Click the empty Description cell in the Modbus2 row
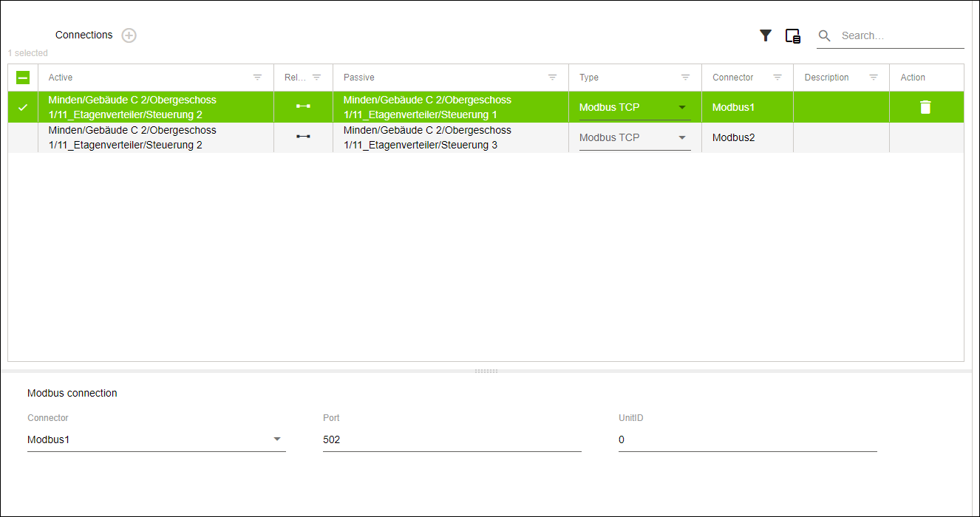The width and height of the screenshot is (980, 517). [x=841, y=137]
